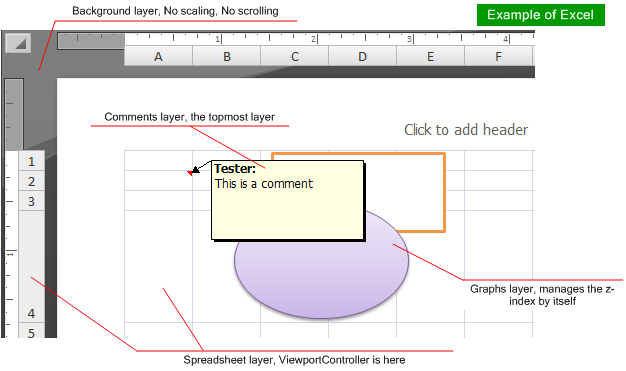Select row 2 header
626x371 pixels.
[x=32, y=181]
